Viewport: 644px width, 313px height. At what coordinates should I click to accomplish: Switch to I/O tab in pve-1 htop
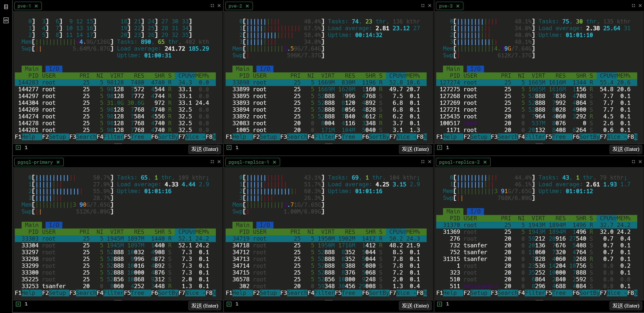pos(54,69)
